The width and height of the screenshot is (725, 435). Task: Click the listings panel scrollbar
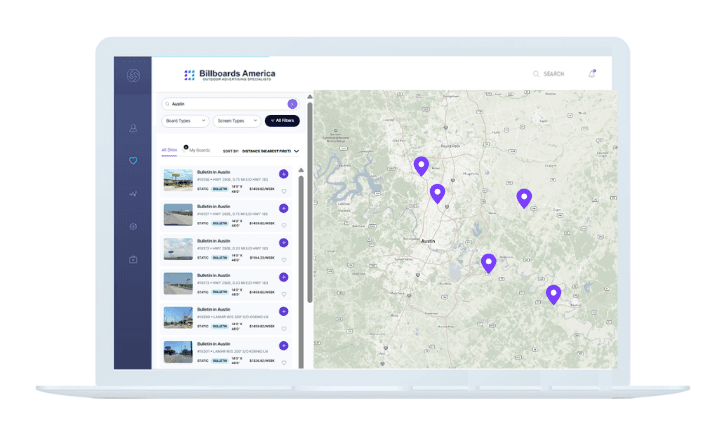pos(308,200)
